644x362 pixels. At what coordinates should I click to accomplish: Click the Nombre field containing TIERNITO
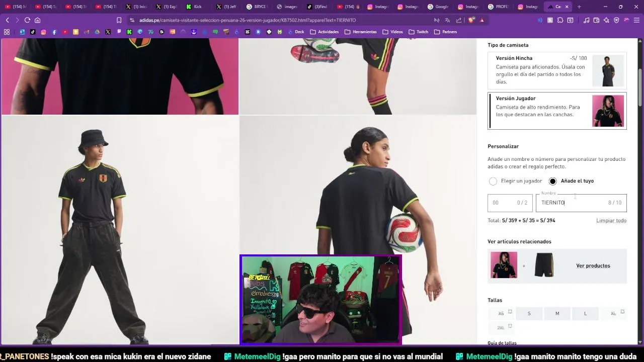581,203
